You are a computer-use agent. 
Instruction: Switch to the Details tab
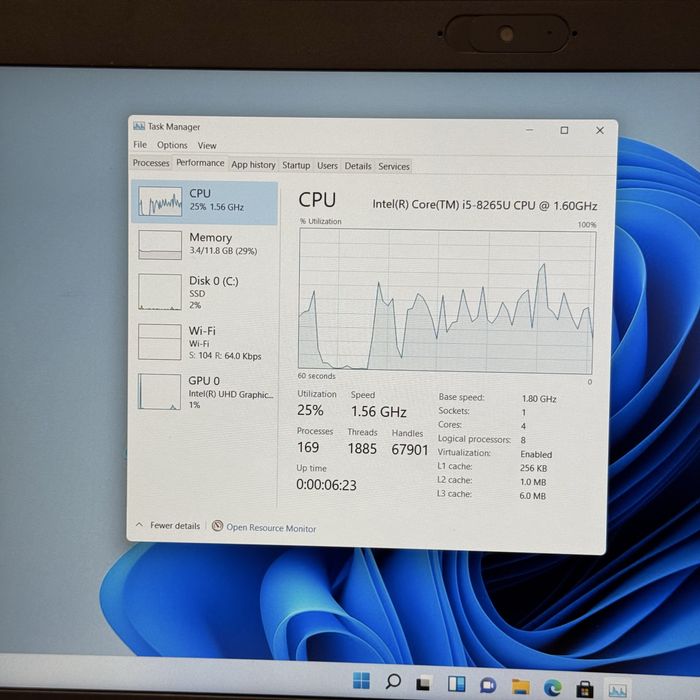(358, 166)
